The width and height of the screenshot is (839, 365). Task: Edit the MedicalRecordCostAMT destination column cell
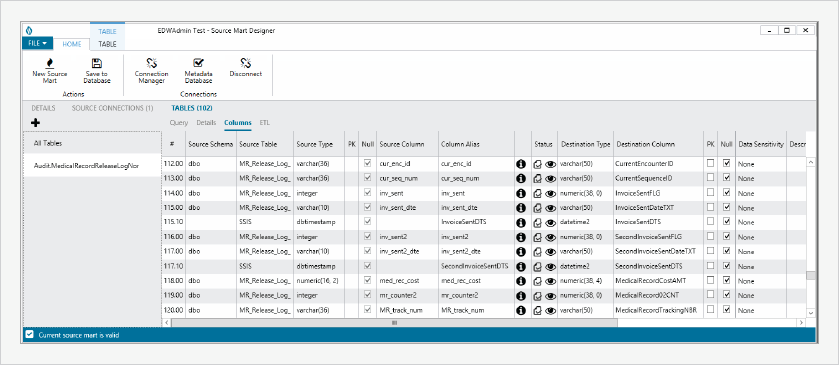[659, 280]
